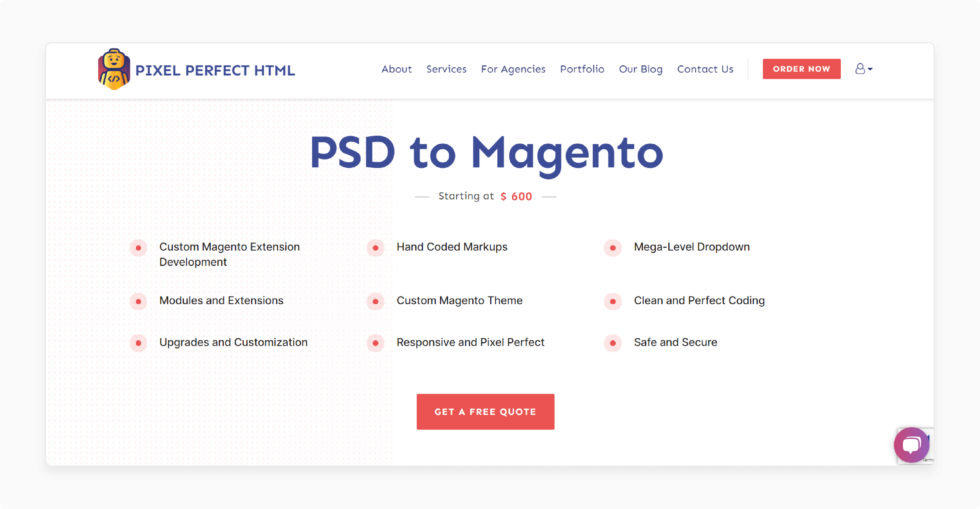Expand the For Agencies menu item
The width and height of the screenshot is (980, 509).
coord(513,69)
